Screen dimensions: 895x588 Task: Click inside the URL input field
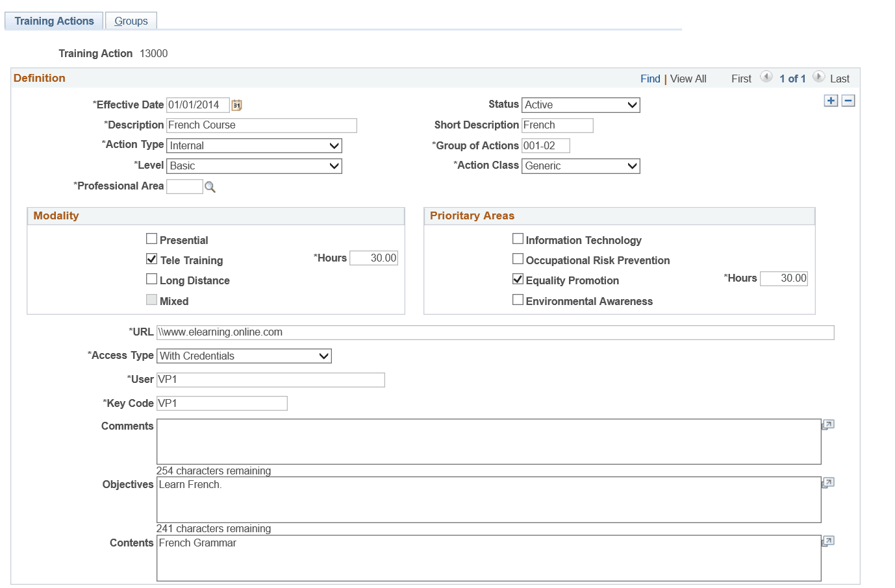[455, 332]
